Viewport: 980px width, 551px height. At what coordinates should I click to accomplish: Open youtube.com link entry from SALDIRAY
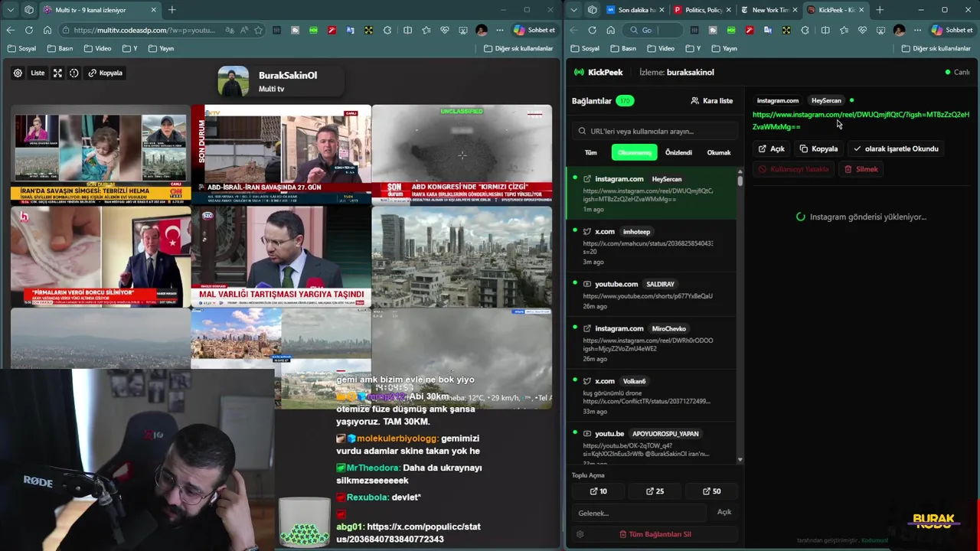(x=652, y=295)
